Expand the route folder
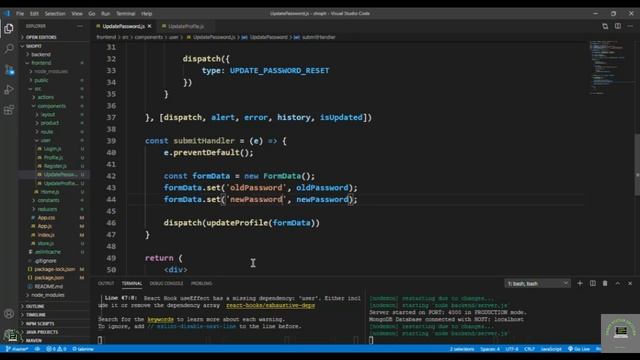 tap(47, 132)
